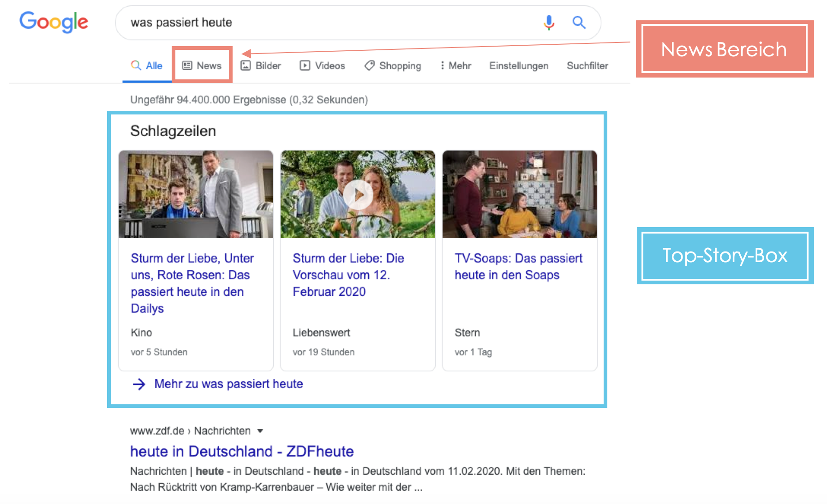Switch to the Bilder tab

click(261, 66)
